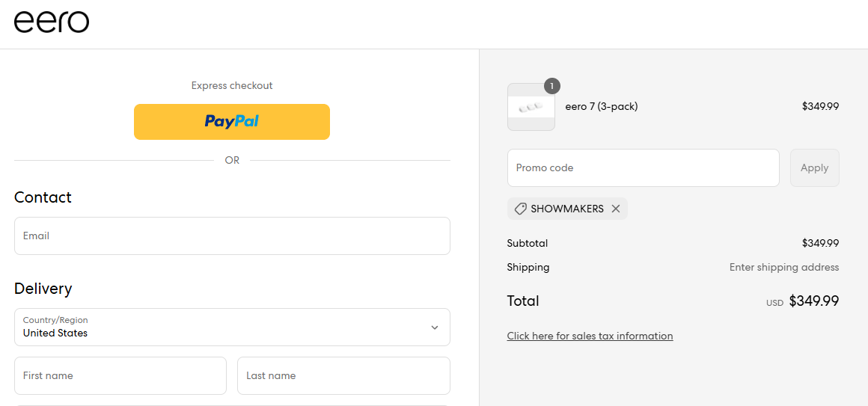The width and height of the screenshot is (868, 406).
Task: Open the sales tax information link
Action: coord(590,336)
